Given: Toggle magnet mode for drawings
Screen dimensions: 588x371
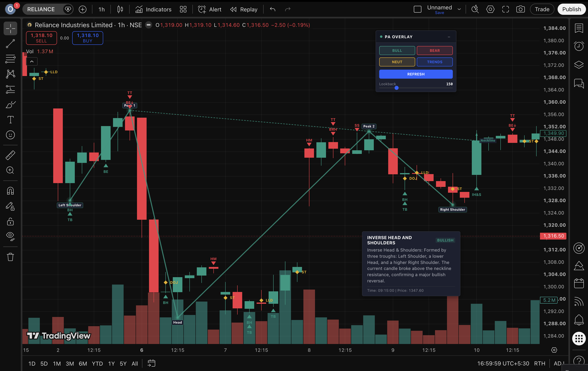Looking at the screenshot, I should pyautogui.click(x=10, y=191).
